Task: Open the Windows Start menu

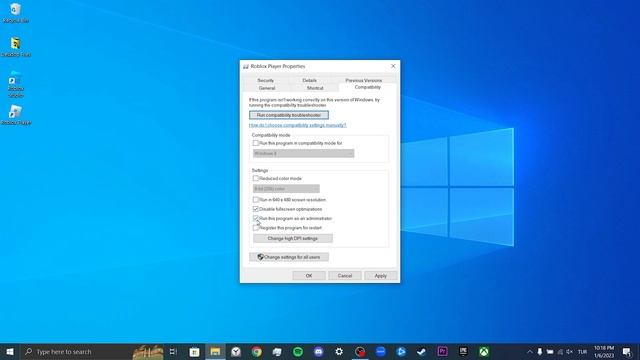Action: (10, 351)
